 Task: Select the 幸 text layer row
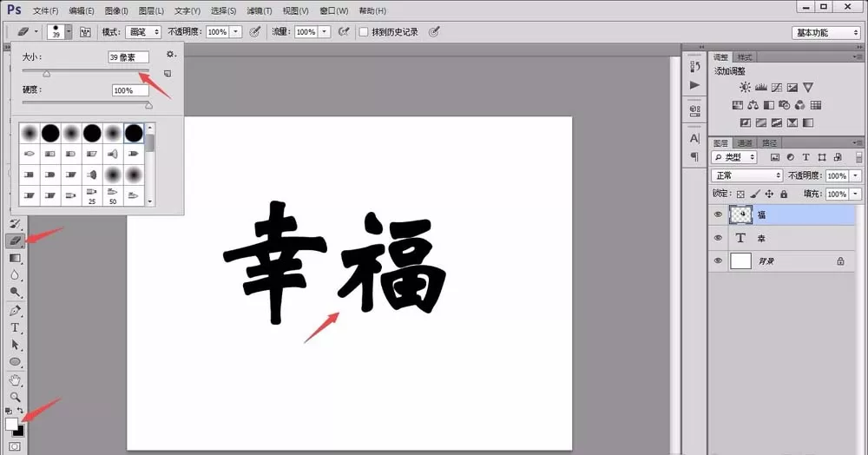pos(782,238)
